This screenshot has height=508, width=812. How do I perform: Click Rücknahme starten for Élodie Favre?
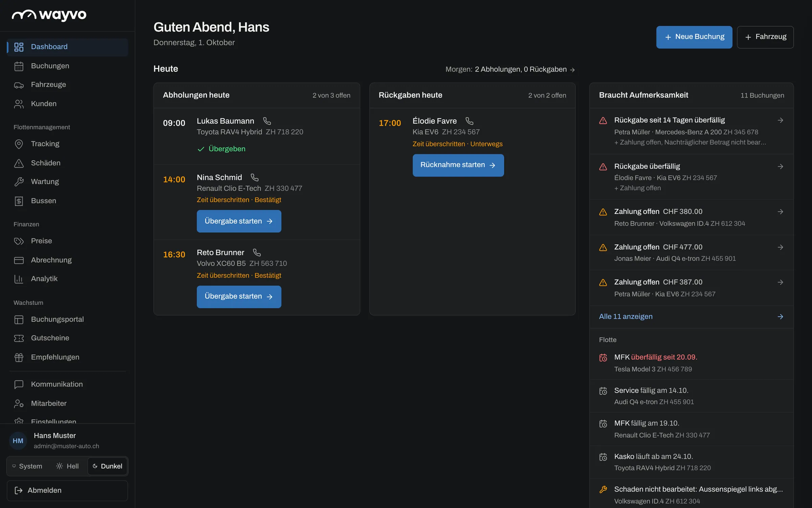pyautogui.click(x=458, y=165)
